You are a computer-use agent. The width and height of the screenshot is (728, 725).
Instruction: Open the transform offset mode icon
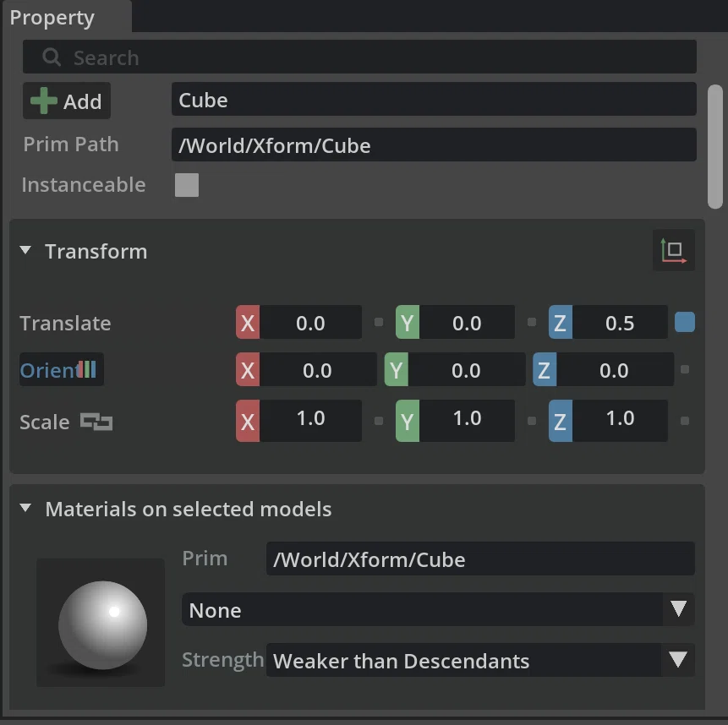(673, 250)
